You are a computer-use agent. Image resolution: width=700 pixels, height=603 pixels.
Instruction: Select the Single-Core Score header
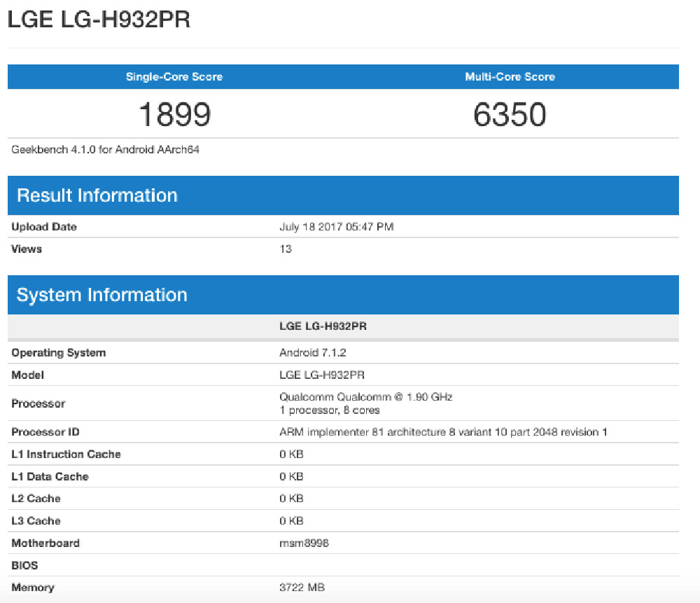pos(174,77)
